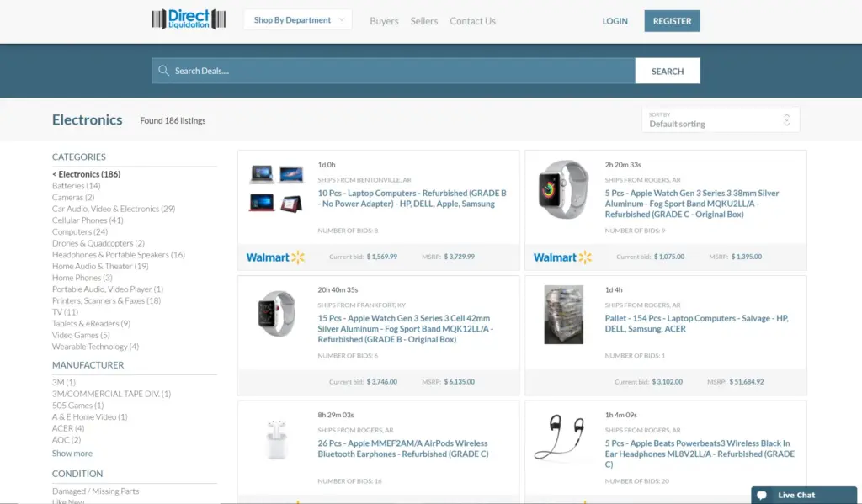Open the Shop By Department dropdown
Viewport: 862px width, 504px height.
point(297,20)
